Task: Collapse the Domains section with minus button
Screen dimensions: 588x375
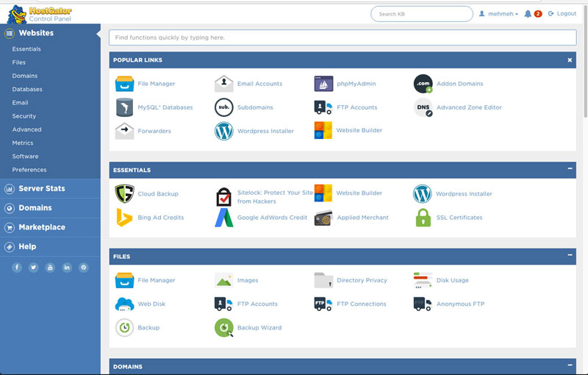Action: [570, 365]
